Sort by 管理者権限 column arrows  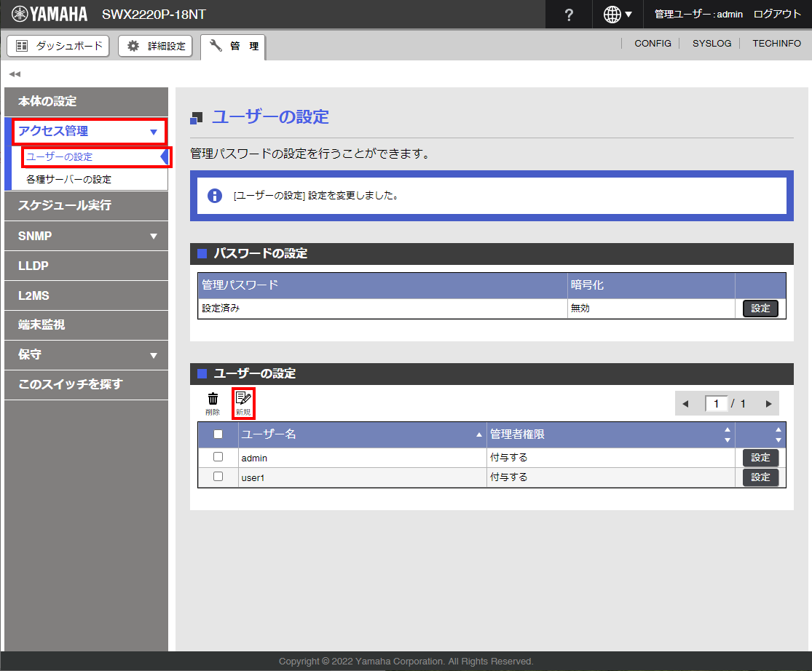tap(726, 434)
